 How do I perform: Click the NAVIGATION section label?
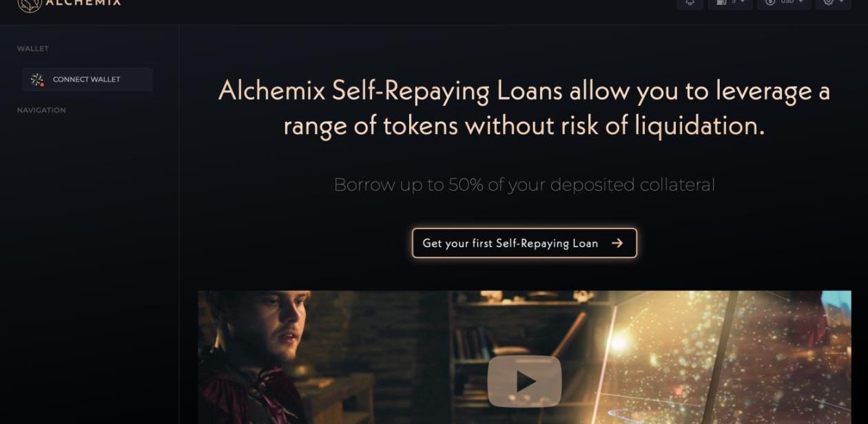(41, 110)
